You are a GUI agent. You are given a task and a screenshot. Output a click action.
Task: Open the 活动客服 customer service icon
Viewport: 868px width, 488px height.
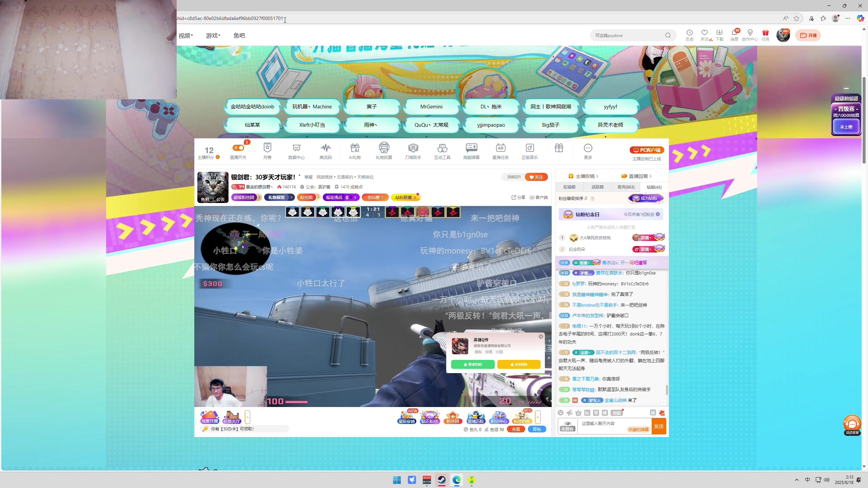pyautogui.click(x=852, y=425)
